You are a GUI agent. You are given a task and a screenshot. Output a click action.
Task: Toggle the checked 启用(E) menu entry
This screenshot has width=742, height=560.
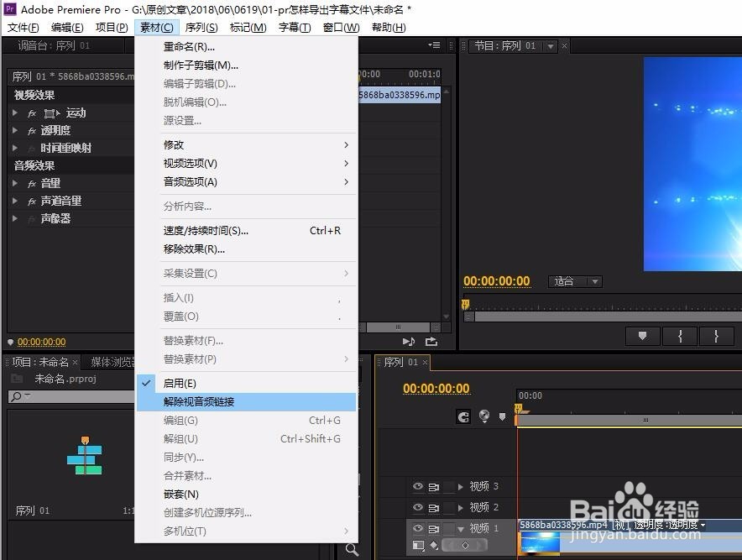246,384
